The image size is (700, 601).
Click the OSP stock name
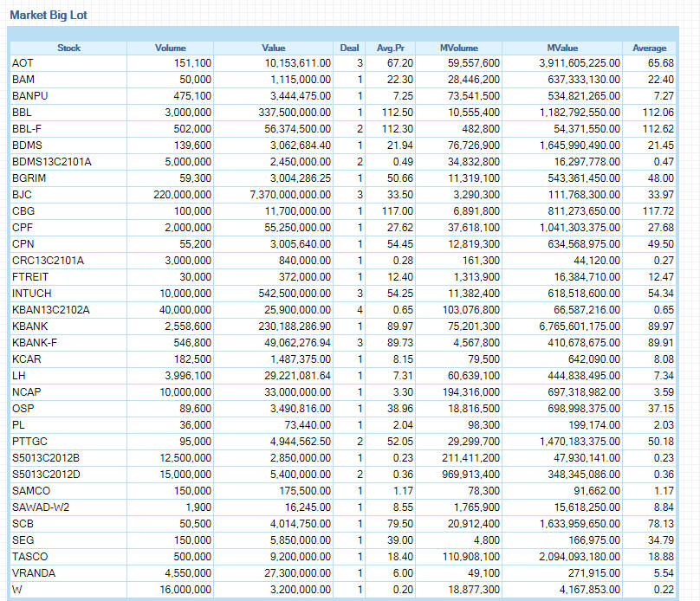[x=23, y=409]
